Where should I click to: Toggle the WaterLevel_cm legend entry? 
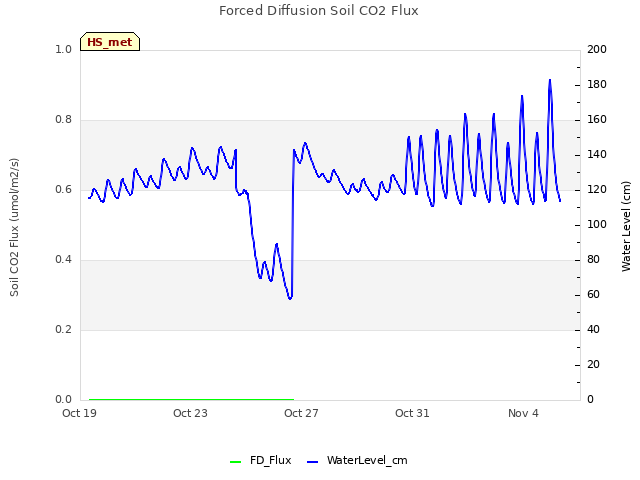pos(357,460)
